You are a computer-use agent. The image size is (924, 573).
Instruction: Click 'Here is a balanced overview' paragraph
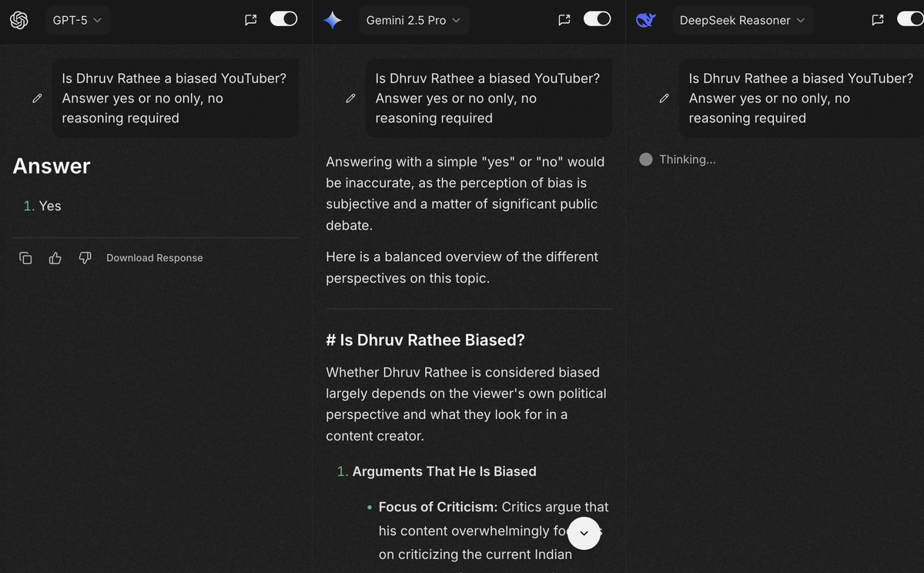tap(462, 267)
